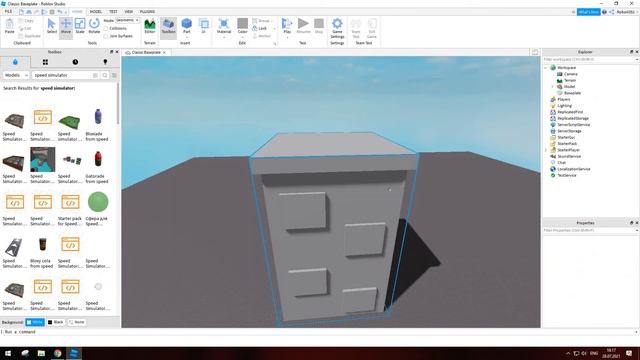Switch to the PLUGINS ribbon tab
640x360 pixels.
(147, 12)
